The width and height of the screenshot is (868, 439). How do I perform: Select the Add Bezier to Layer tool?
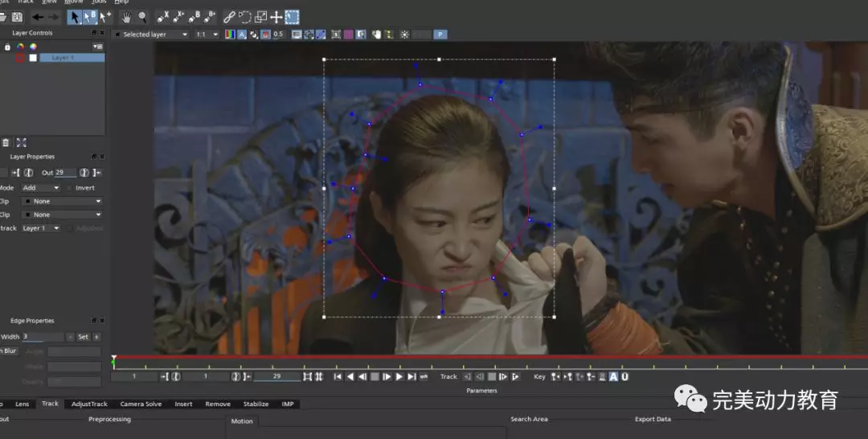click(x=209, y=17)
